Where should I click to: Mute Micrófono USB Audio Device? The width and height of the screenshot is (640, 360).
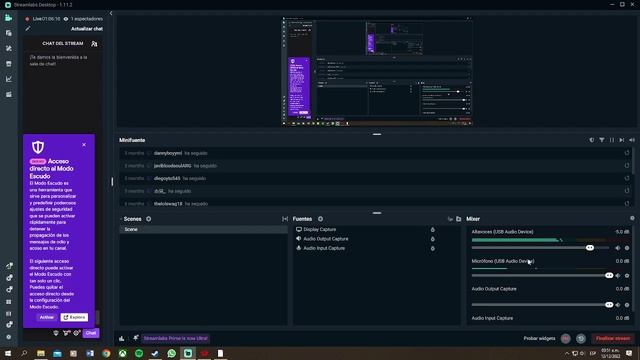point(618,276)
